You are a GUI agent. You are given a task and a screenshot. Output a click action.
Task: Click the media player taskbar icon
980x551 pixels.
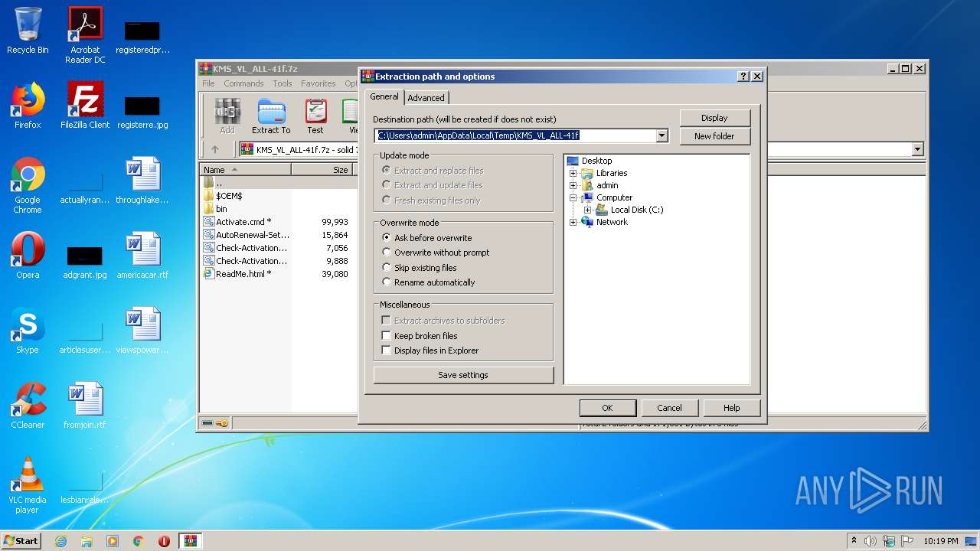pyautogui.click(x=113, y=541)
